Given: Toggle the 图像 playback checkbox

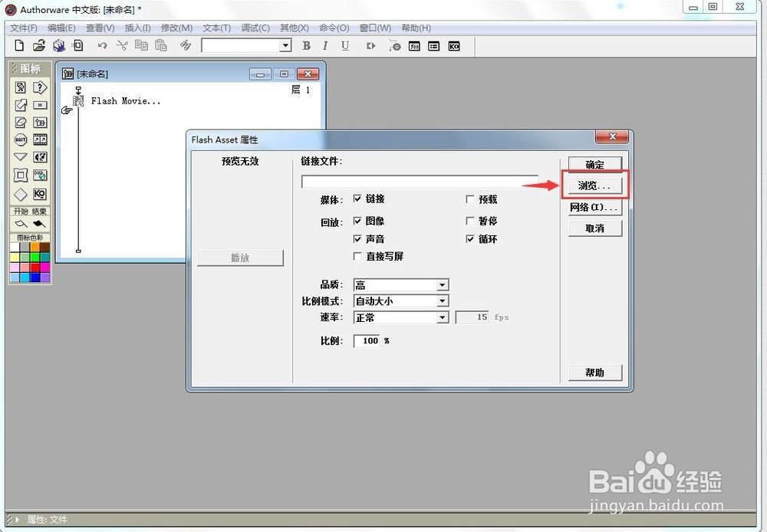Looking at the screenshot, I should tap(357, 221).
